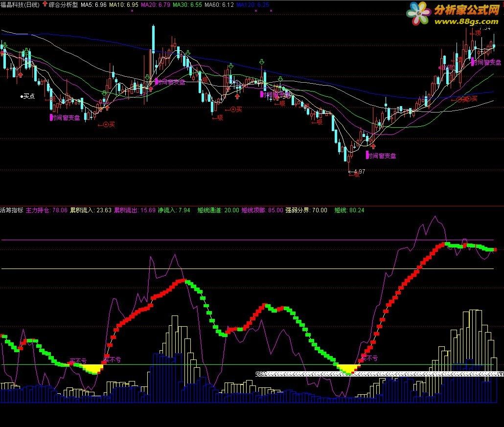Click the 净流入: 7.94 readout
The height and width of the screenshot is (427, 504).
pyautogui.click(x=174, y=210)
